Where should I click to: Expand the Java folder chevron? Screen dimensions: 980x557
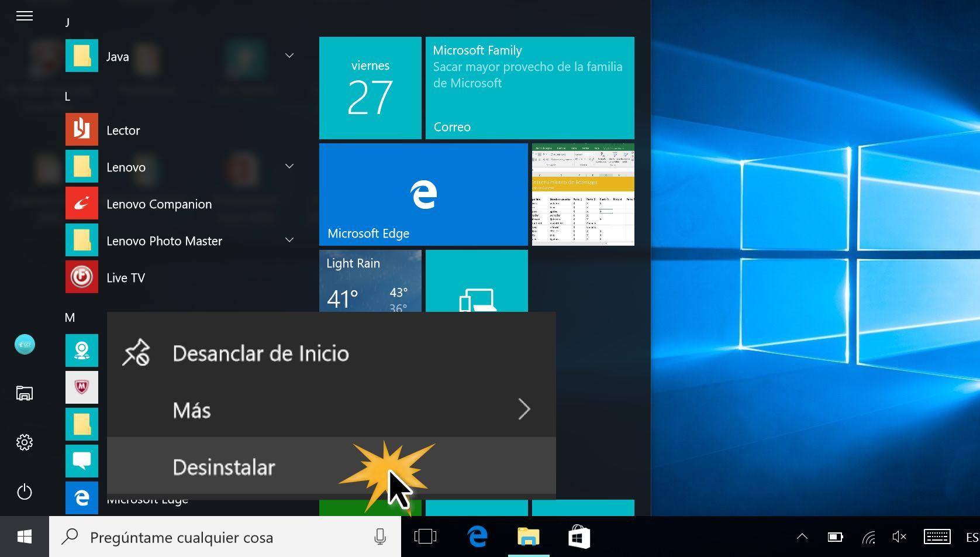coord(289,56)
